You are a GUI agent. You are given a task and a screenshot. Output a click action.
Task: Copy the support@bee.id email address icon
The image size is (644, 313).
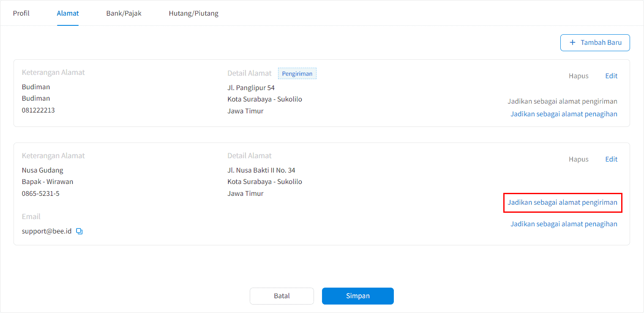(x=79, y=231)
